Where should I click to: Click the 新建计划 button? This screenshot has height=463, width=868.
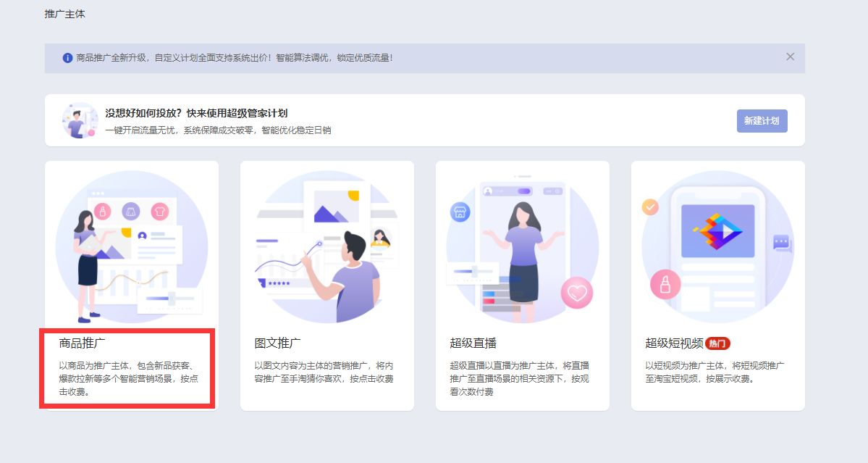pyautogui.click(x=762, y=120)
